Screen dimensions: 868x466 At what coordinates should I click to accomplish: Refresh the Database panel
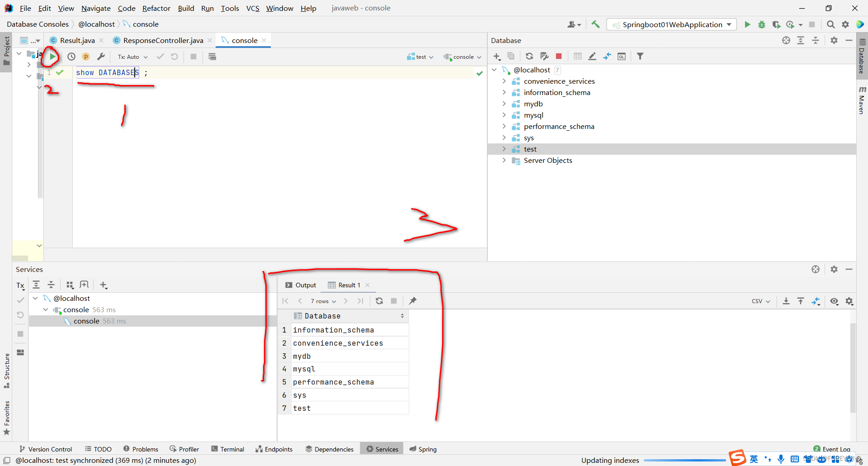click(529, 56)
